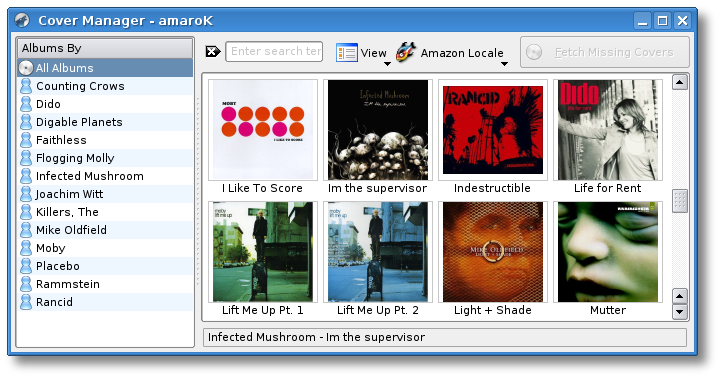Click the amaroK icon in the title bar
This screenshot has width=721, height=379.
pyautogui.click(x=22, y=20)
